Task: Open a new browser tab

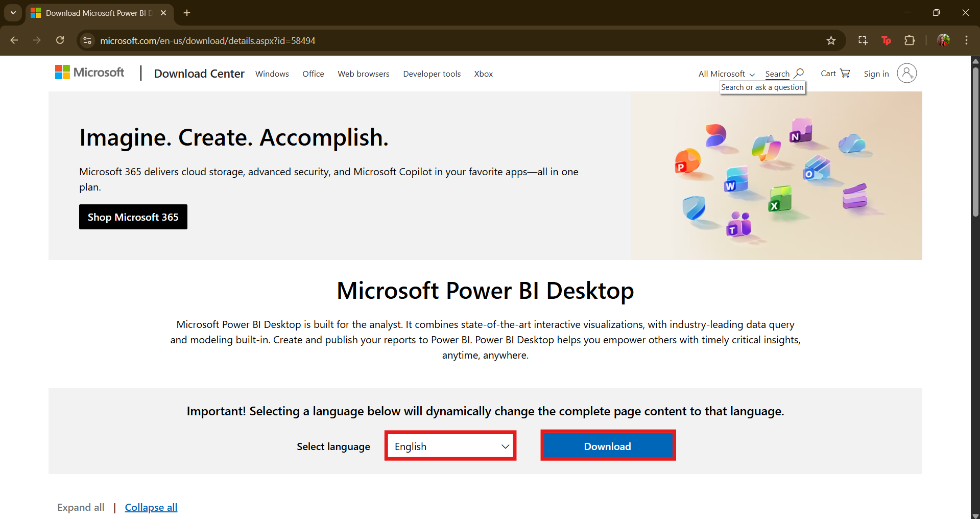Action: click(187, 13)
